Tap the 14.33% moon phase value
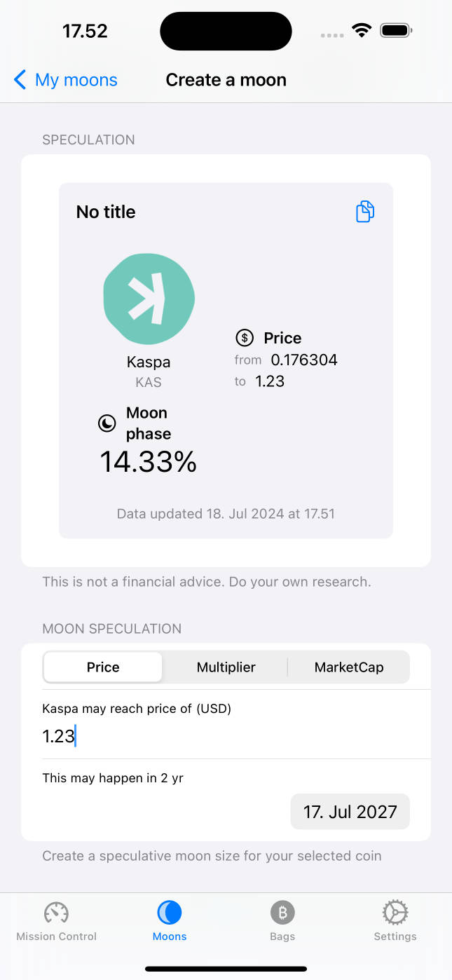 (x=149, y=461)
